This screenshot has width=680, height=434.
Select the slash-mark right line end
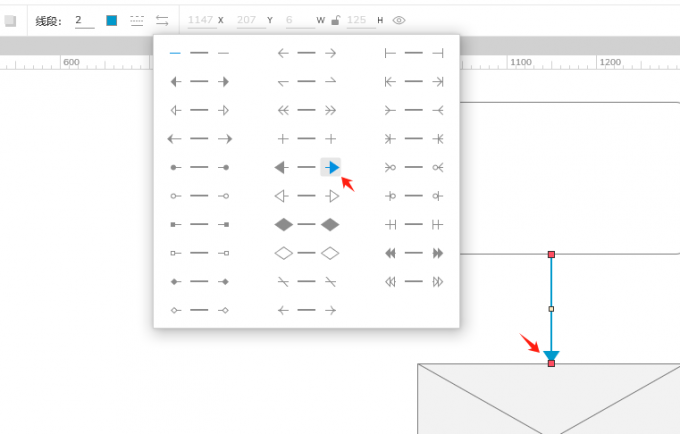[330, 282]
